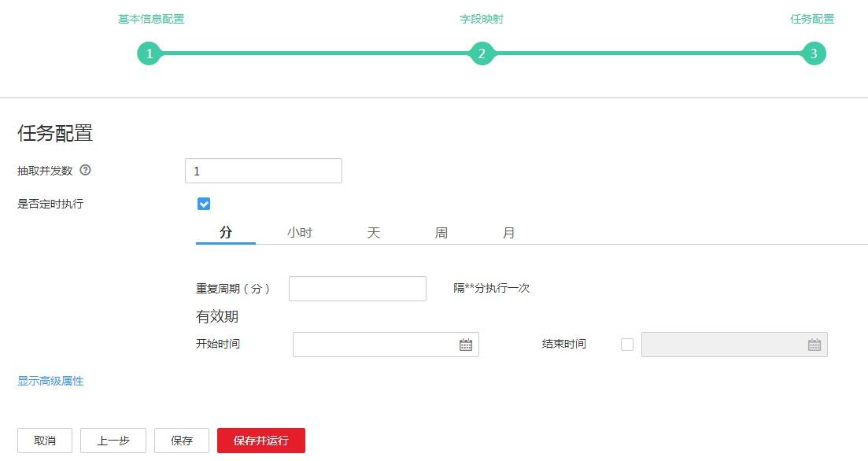Switch to the 周 schedule tab
Viewport: 868px width, 461px height.
tap(441, 232)
